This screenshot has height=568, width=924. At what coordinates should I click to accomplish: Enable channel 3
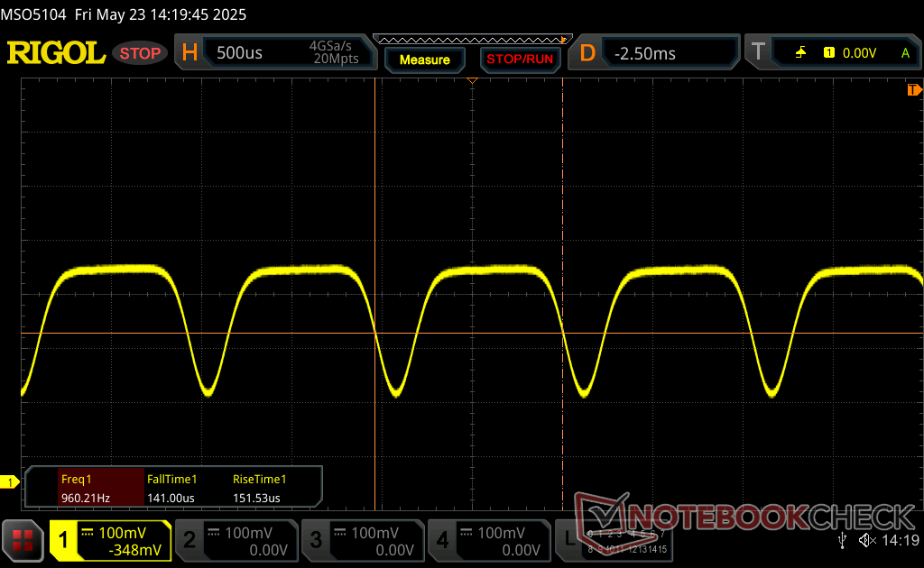362,541
